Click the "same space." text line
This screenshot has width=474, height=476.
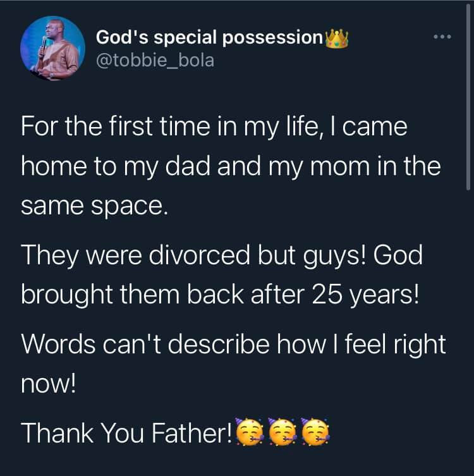pyautogui.click(x=94, y=207)
